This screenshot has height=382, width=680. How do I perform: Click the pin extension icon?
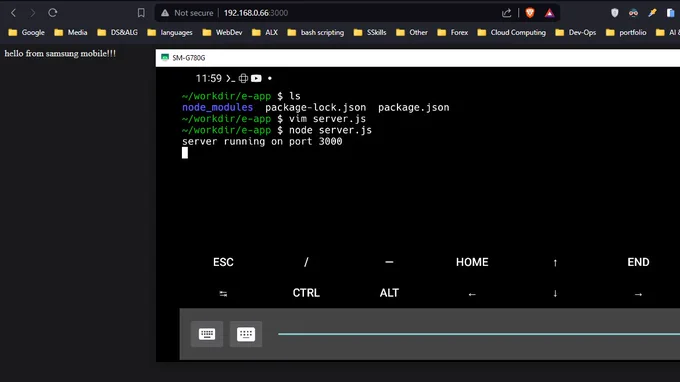coord(652,13)
